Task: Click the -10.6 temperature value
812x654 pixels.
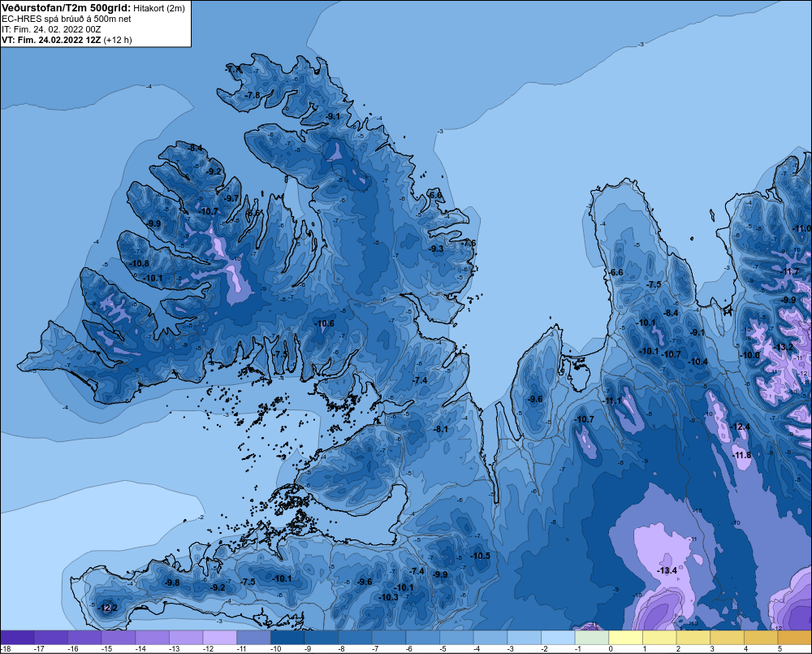Action: click(x=324, y=323)
